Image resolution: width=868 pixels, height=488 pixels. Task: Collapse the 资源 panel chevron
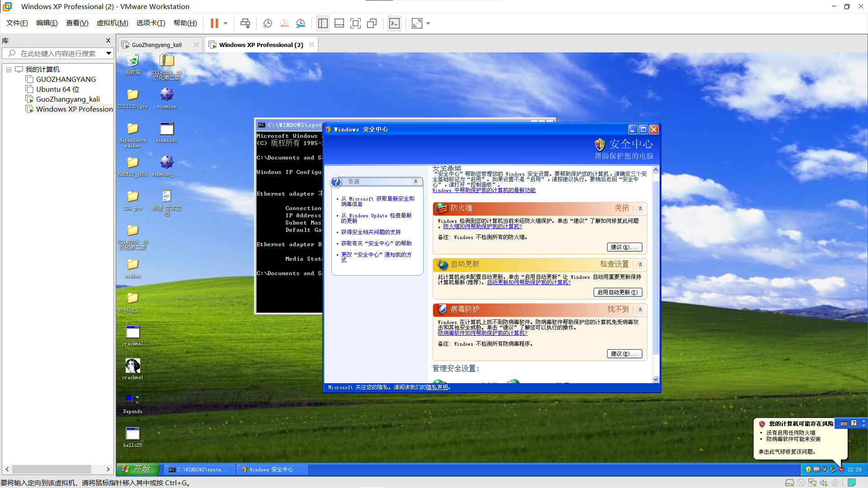click(415, 182)
